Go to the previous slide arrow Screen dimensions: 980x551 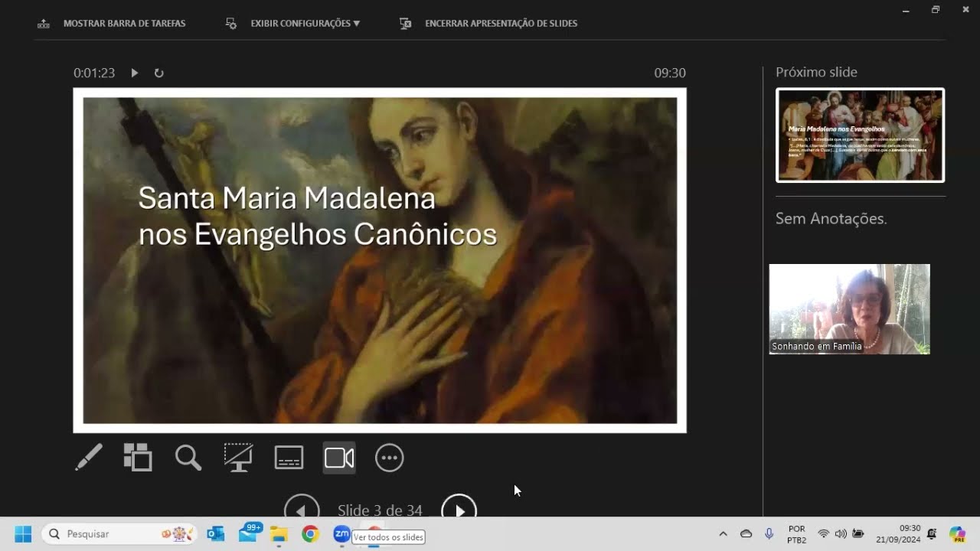[302, 510]
